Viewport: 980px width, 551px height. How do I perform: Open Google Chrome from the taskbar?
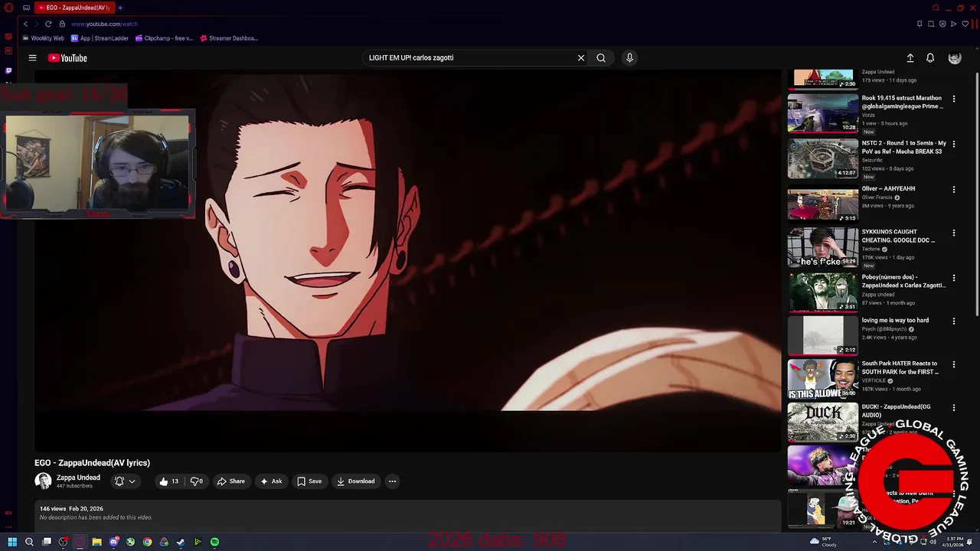point(147,542)
